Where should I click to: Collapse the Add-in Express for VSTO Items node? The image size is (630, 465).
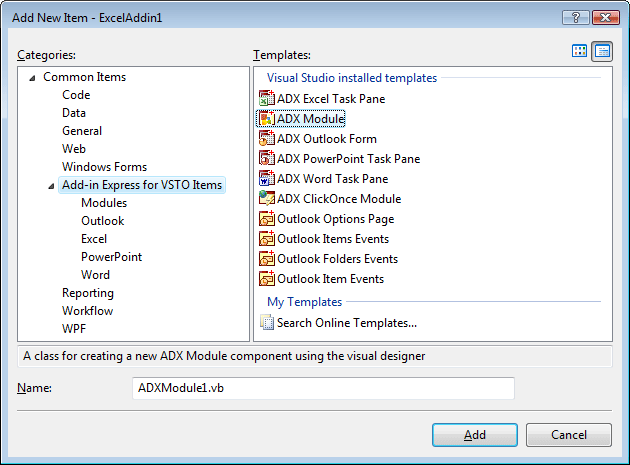point(51,186)
